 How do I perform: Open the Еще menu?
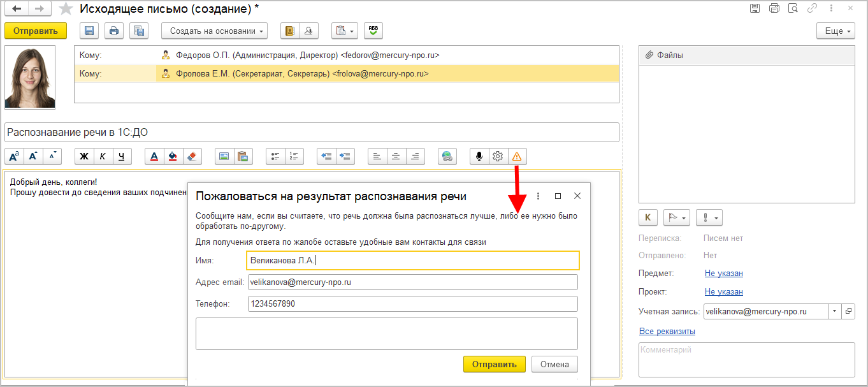[835, 31]
